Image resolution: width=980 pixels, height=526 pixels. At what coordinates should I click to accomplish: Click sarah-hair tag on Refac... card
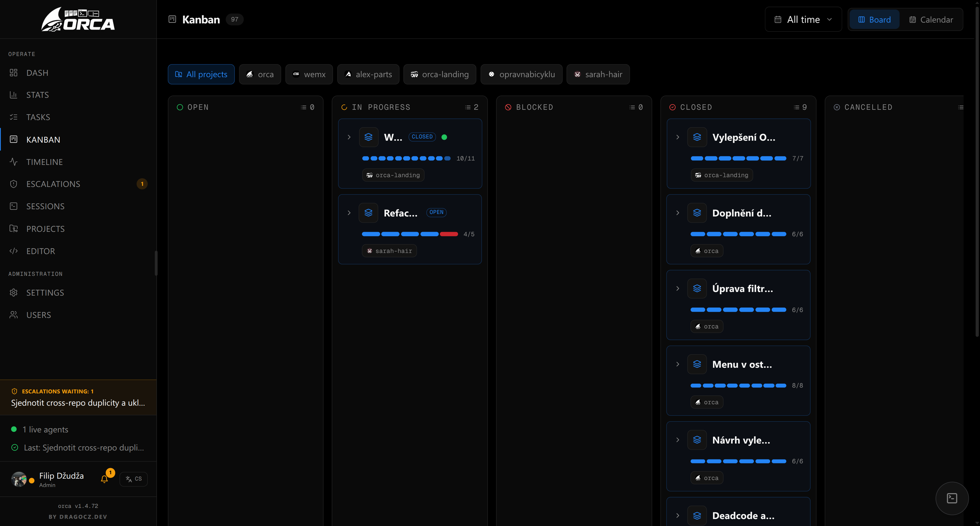click(389, 251)
